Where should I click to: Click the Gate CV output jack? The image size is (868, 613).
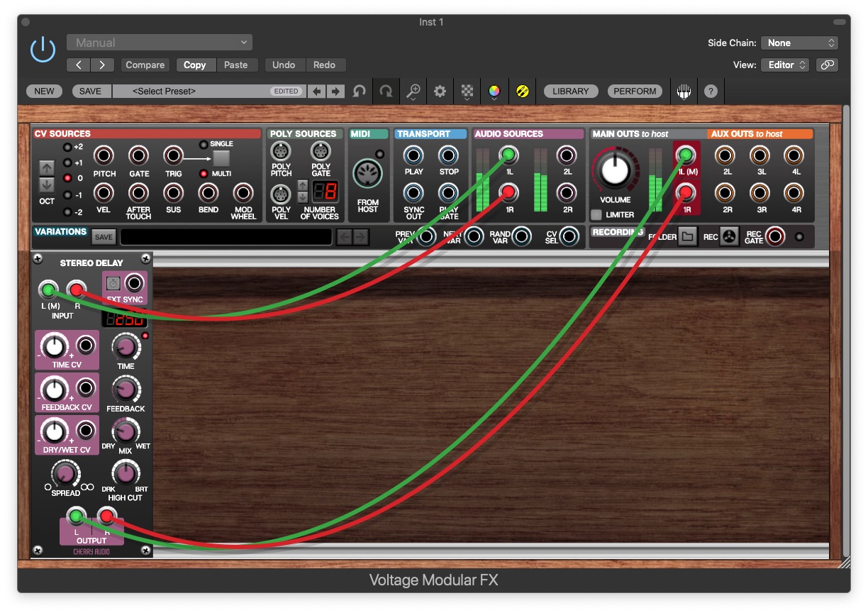pyautogui.click(x=139, y=155)
